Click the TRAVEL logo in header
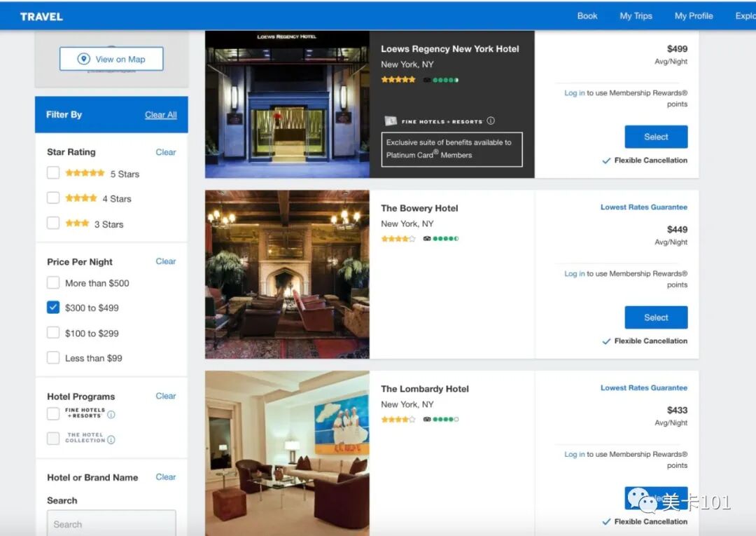The image size is (756, 536). click(x=41, y=16)
